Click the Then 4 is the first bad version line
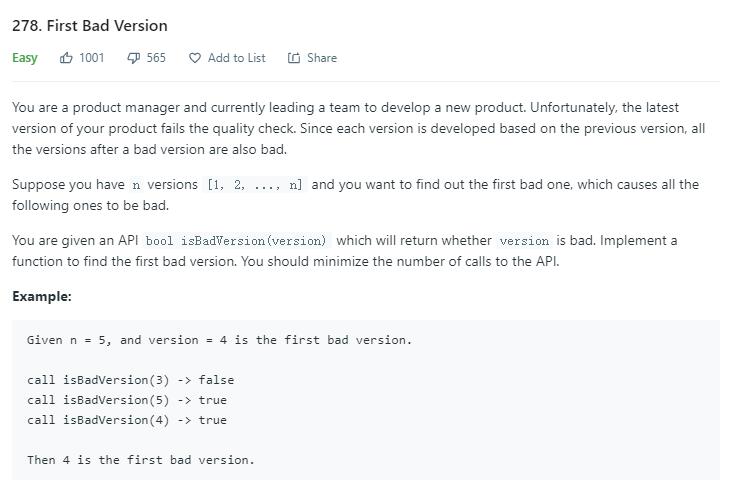The image size is (733, 492). pos(141,460)
